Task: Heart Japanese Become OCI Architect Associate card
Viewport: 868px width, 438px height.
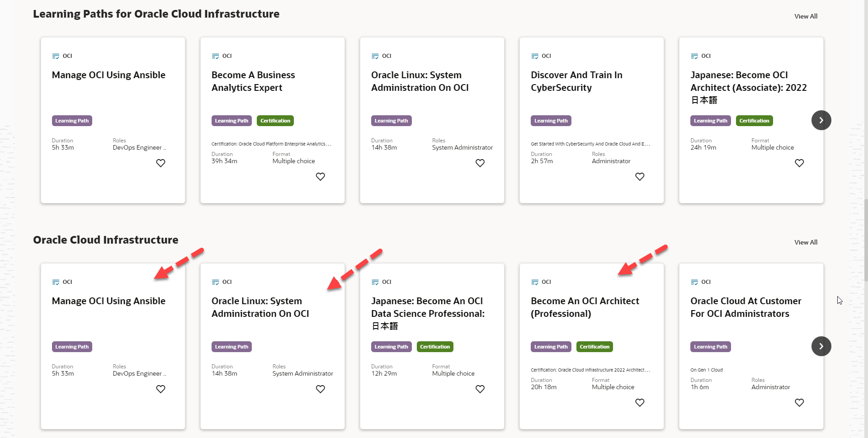Action: [799, 163]
